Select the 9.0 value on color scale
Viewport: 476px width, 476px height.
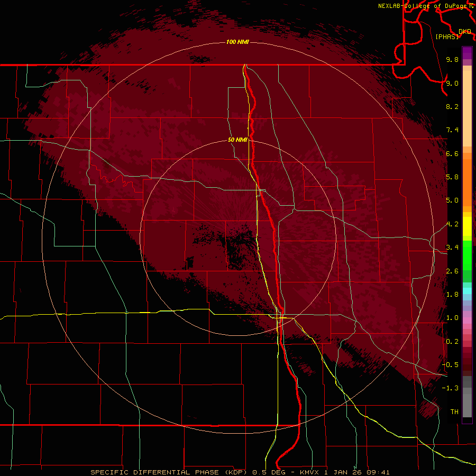[x=452, y=83]
